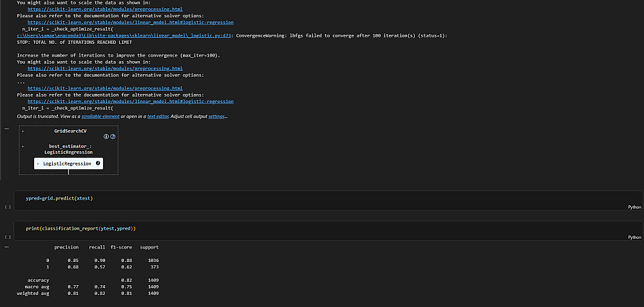The image size is (644, 307).
Task: Click the bottommost linear_model.html#logistic-regression link
Action: [131, 102]
